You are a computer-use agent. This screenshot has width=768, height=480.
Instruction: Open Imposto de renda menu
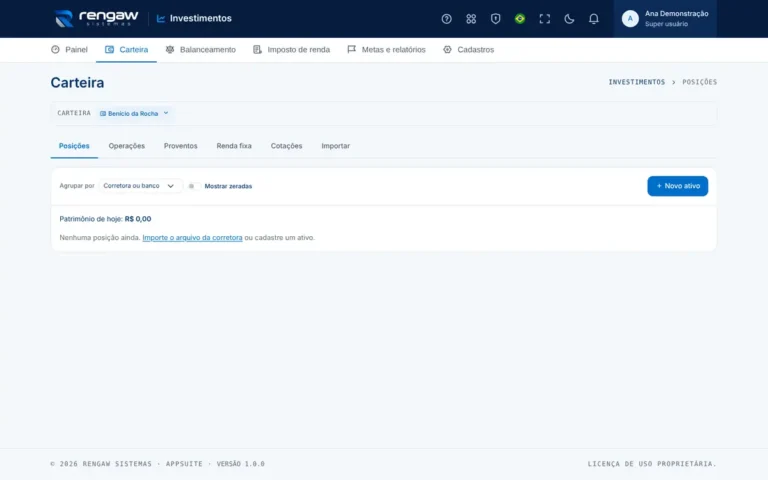coord(291,49)
